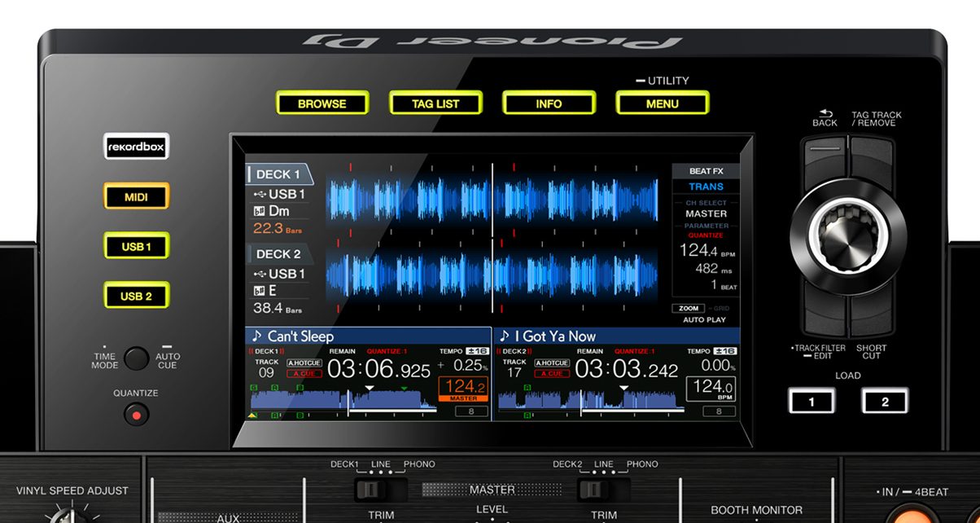Image resolution: width=980 pixels, height=523 pixels.
Task: Select USB 2 as source
Action: pos(136,296)
